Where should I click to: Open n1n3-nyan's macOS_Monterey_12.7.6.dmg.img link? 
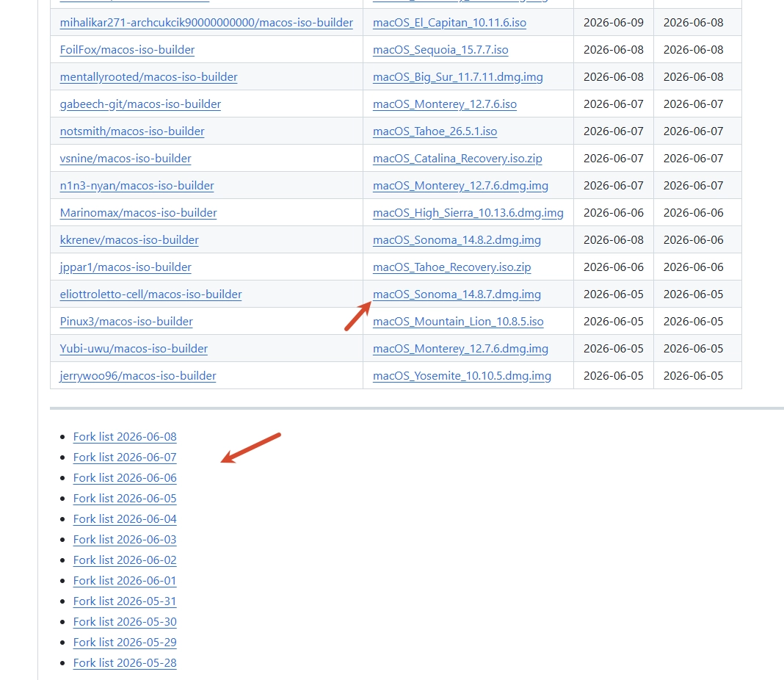point(460,186)
